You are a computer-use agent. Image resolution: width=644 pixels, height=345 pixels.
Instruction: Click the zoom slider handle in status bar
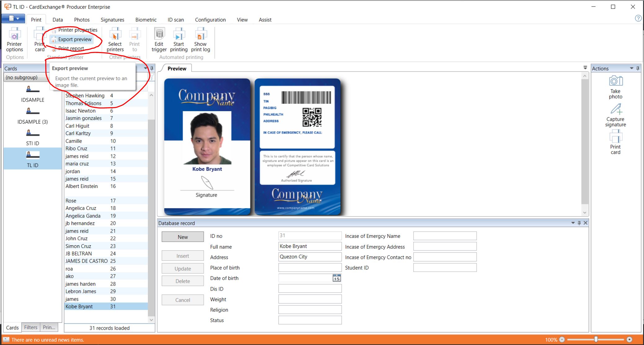pos(596,339)
